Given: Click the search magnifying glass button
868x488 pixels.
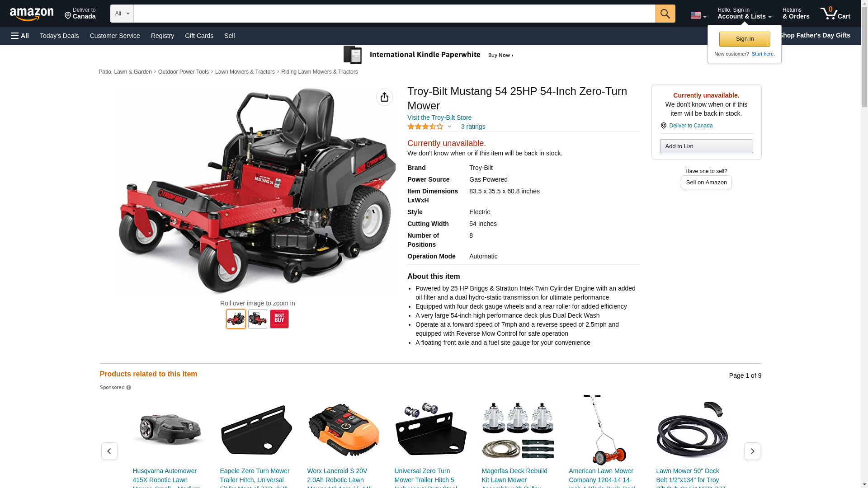Looking at the screenshot, I should tap(665, 14).
